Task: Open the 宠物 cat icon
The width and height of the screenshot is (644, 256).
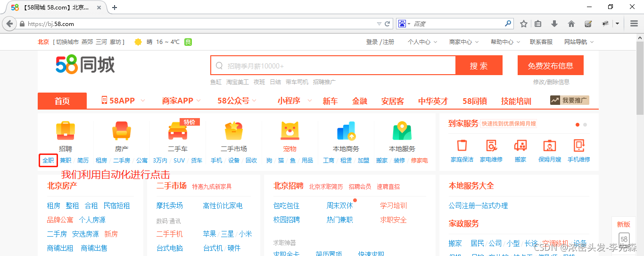Action: 290,131
